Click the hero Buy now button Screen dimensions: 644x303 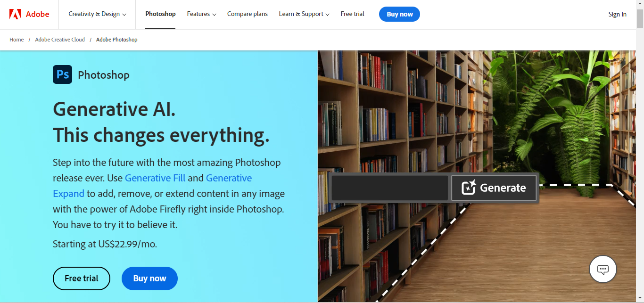(149, 278)
